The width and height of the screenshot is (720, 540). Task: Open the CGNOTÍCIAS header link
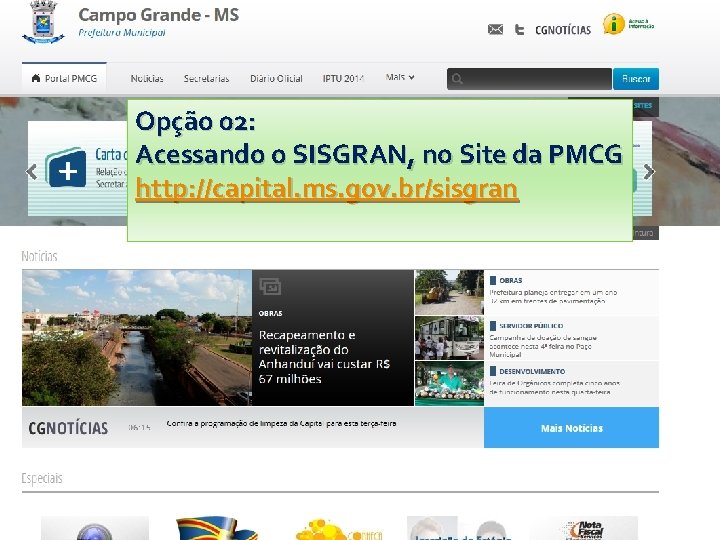coord(563,30)
